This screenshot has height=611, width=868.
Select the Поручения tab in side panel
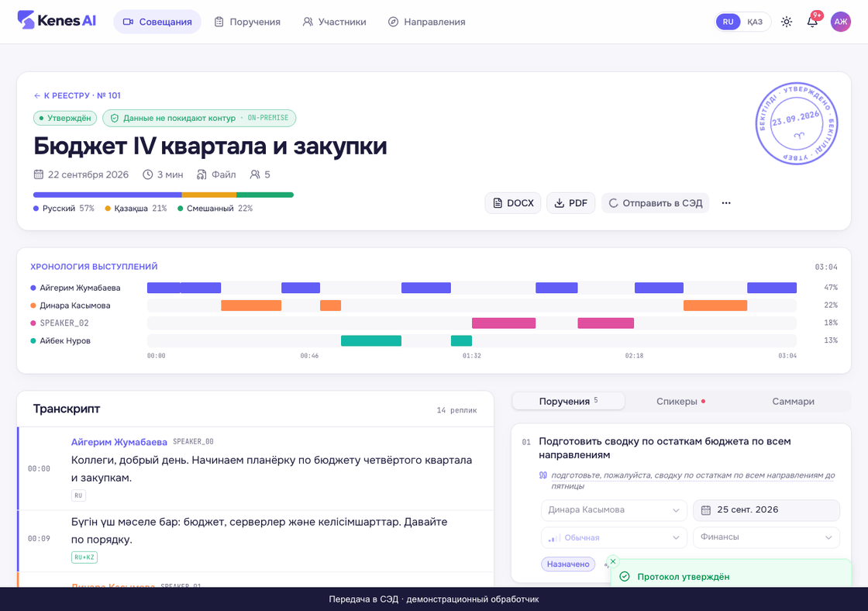[569, 401]
